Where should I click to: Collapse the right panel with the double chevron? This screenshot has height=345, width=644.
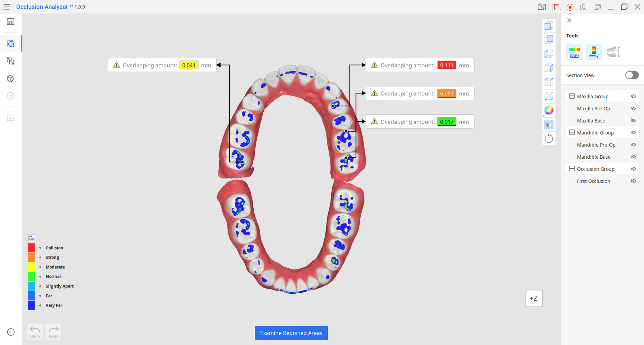point(569,20)
